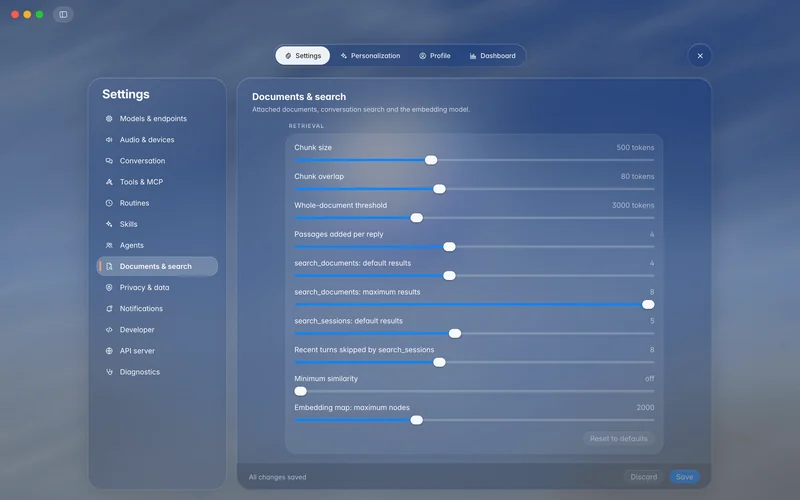Click the Passages added per reply slider handle
The width and height of the screenshot is (800, 500).
449,247
